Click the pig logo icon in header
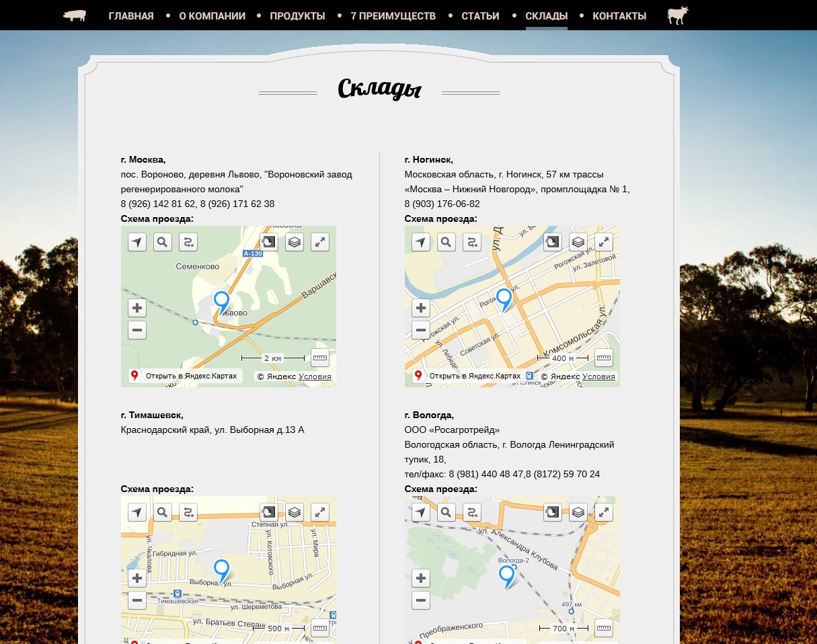817x644 pixels. 75,15
